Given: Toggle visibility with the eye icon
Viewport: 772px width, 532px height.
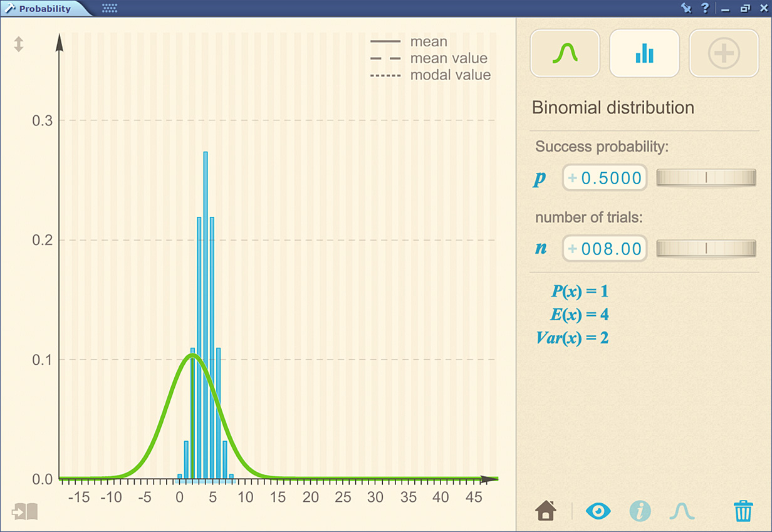Looking at the screenshot, I should pos(598,511).
